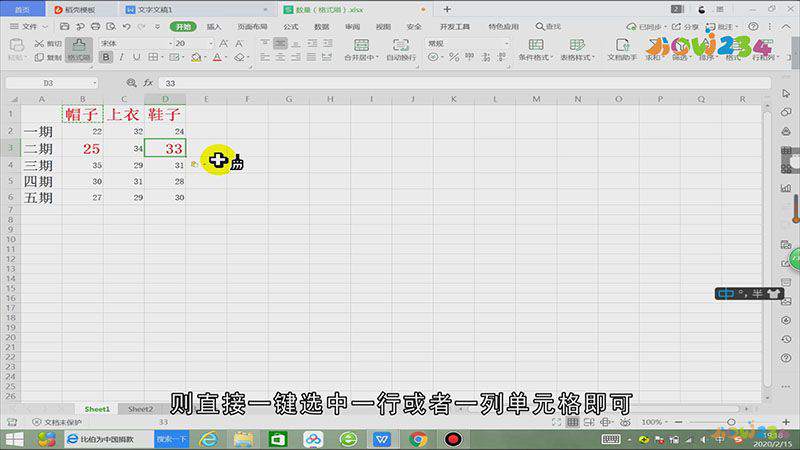Click the zoom magnifier icon beside fx
Image resolution: width=800 pixels, height=450 pixels.
(x=131, y=83)
